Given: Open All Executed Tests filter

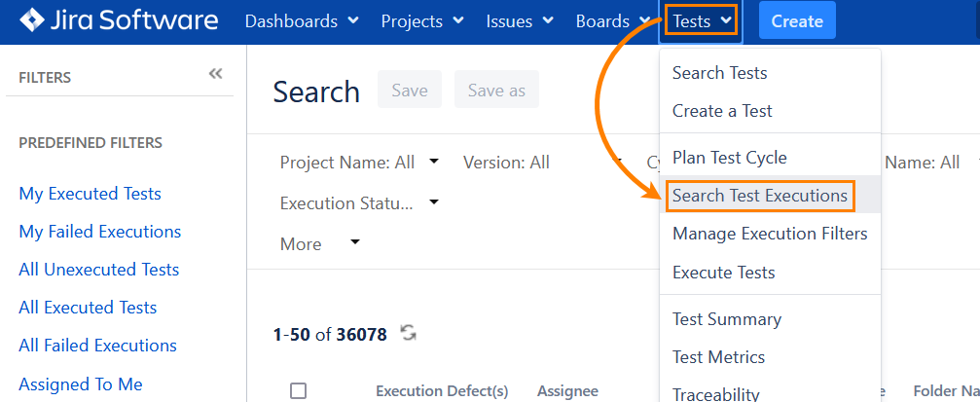Looking at the screenshot, I should pos(88,309).
